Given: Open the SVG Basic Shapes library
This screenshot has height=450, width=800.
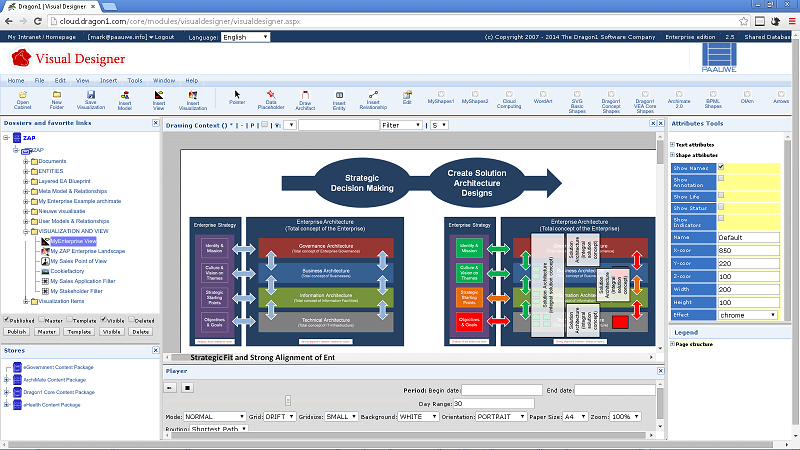Looking at the screenshot, I should [577, 103].
